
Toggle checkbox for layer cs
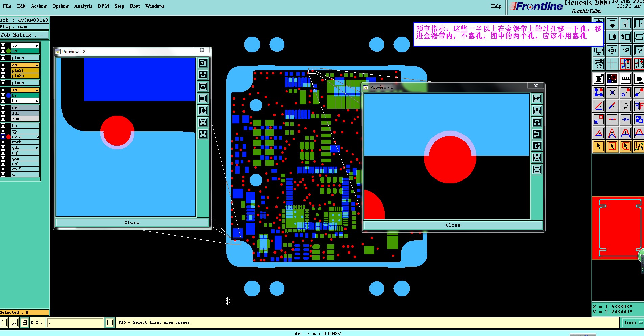pos(3,65)
